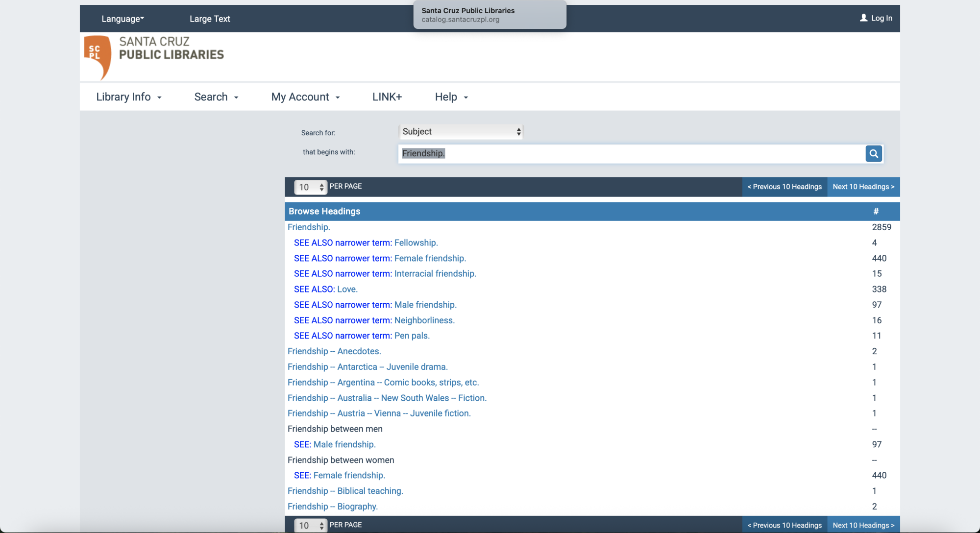
Task: Open Friendship -- Biblical teaching heading
Action: 345,490
